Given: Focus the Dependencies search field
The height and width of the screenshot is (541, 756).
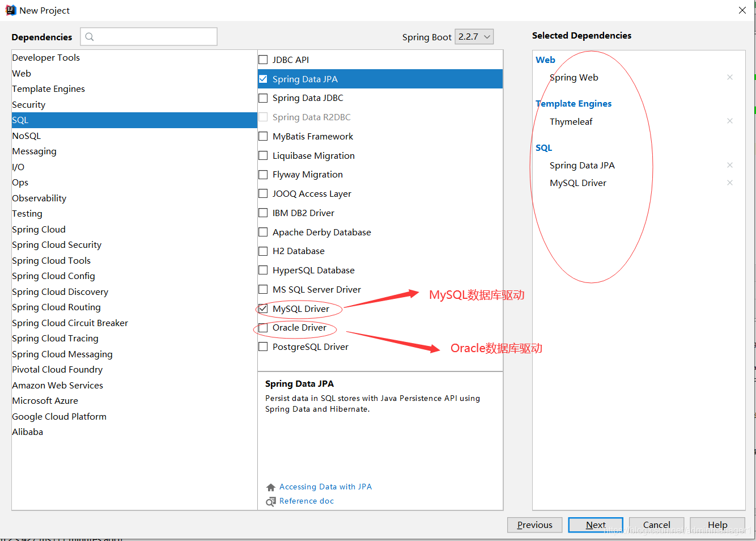Looking at the screenshot, I should tap(148, 37).
